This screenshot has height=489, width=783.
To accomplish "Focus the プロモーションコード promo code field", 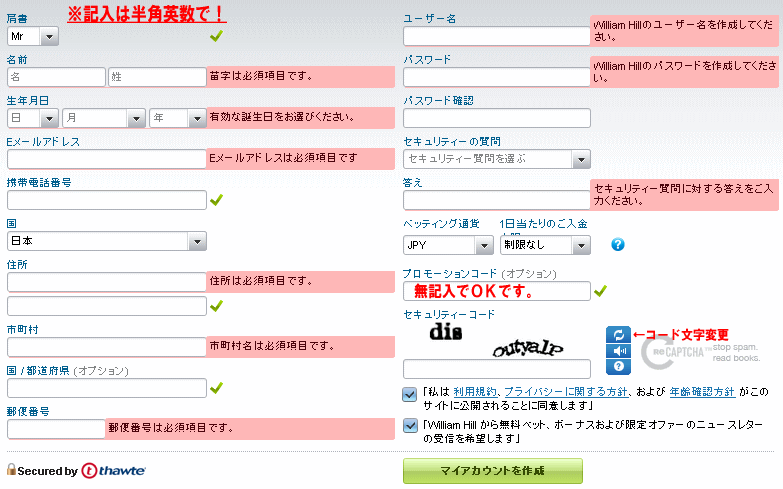I will click(x=497, y=291).
